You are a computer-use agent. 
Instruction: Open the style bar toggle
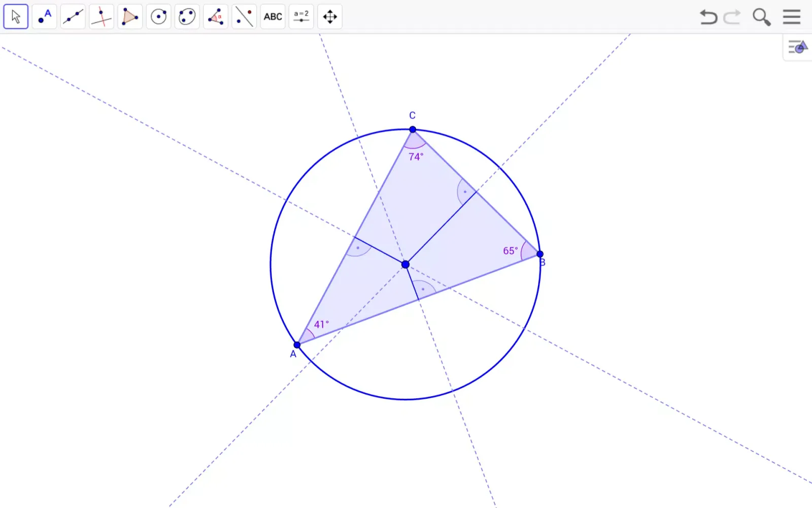[798, 48]
